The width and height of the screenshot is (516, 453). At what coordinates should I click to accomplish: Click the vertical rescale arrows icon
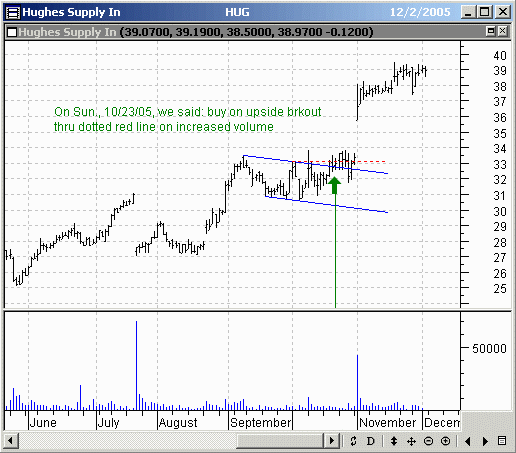tap(394, 441)
